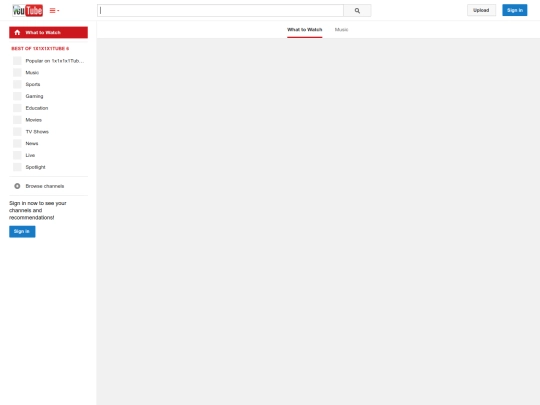Open Browse channels link
540x405 pixels.
(45, 186)
